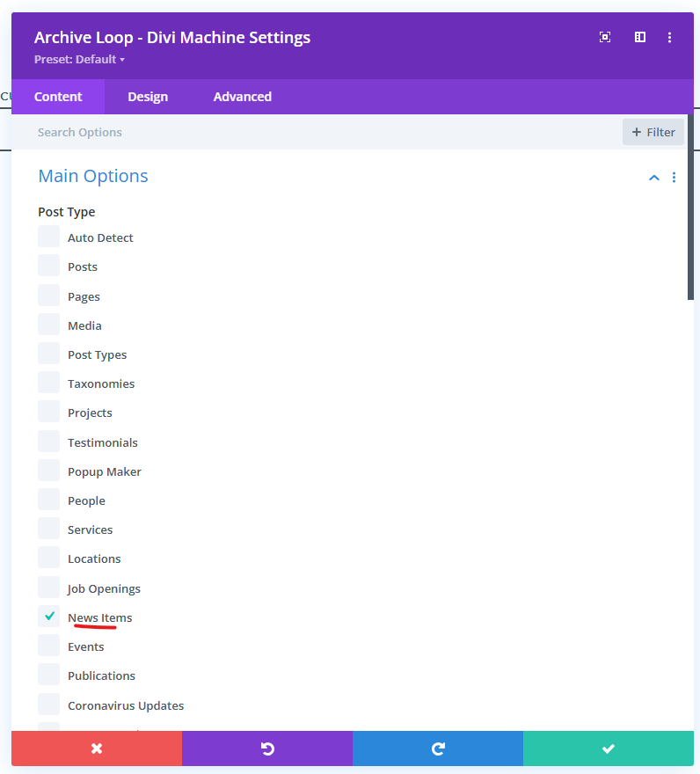Uncheck the News Items checkbox
Viewport: 700px width, 774px height.
click(x=49, y=617)
